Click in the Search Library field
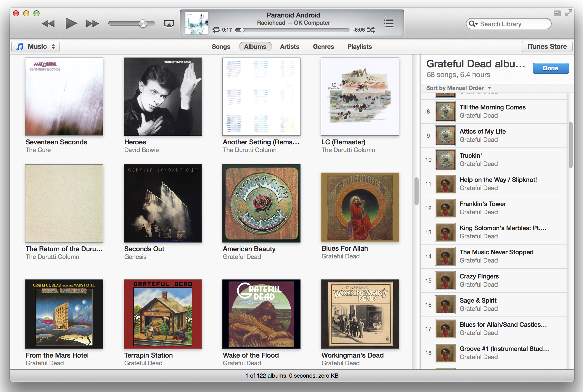 coord(509,24)
